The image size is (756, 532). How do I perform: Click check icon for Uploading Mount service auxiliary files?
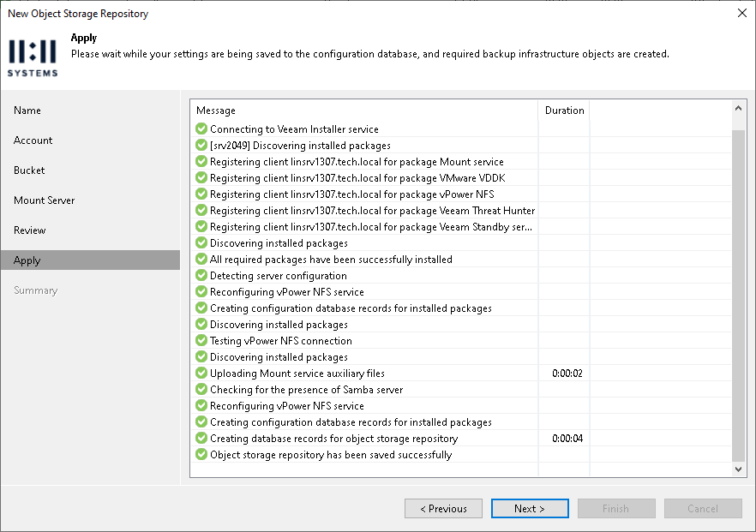tap(201, 373)
